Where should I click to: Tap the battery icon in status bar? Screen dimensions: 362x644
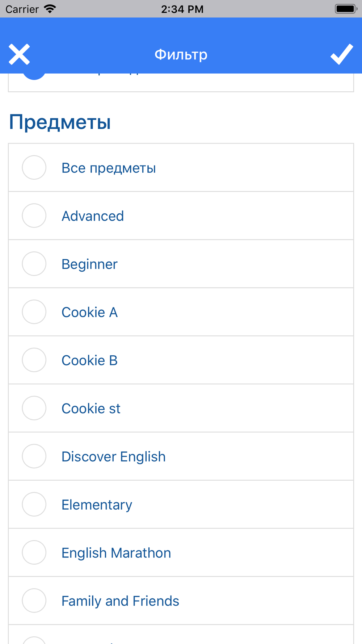tap(345, 9)
